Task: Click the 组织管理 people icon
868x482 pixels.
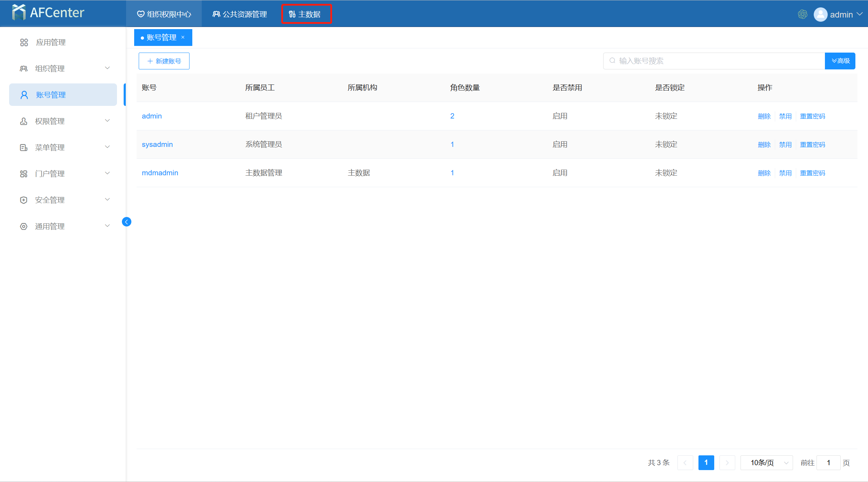Action: (x=23, y=69)
